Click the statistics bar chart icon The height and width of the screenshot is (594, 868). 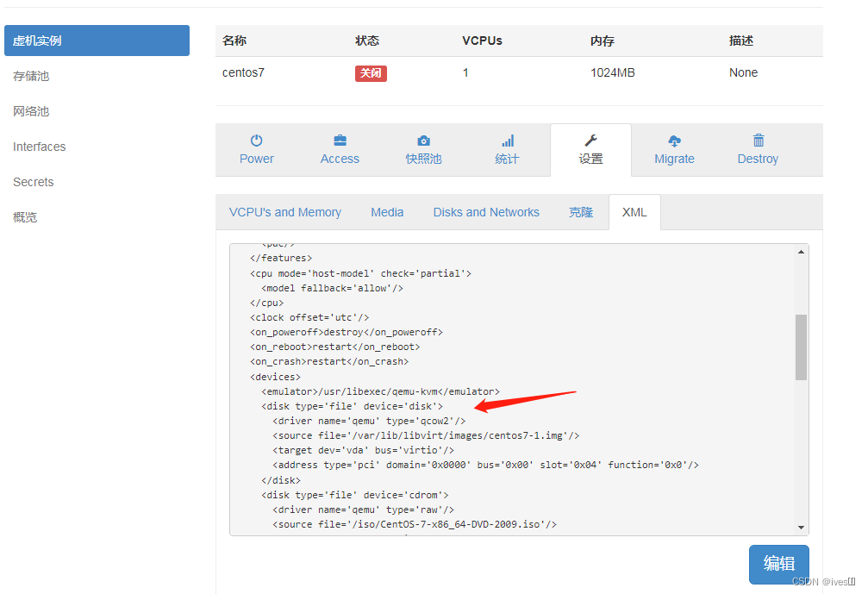click(508, 141)
